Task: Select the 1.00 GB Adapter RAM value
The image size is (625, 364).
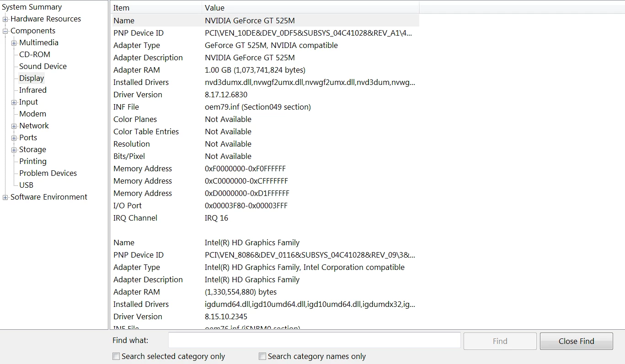Action: click(255, 70)
